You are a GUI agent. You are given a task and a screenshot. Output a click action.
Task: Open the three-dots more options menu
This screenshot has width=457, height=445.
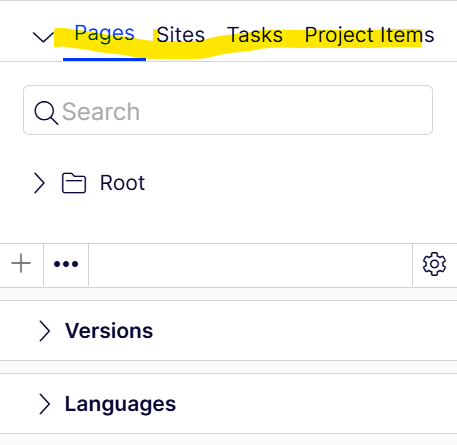(x=66, y=264)
